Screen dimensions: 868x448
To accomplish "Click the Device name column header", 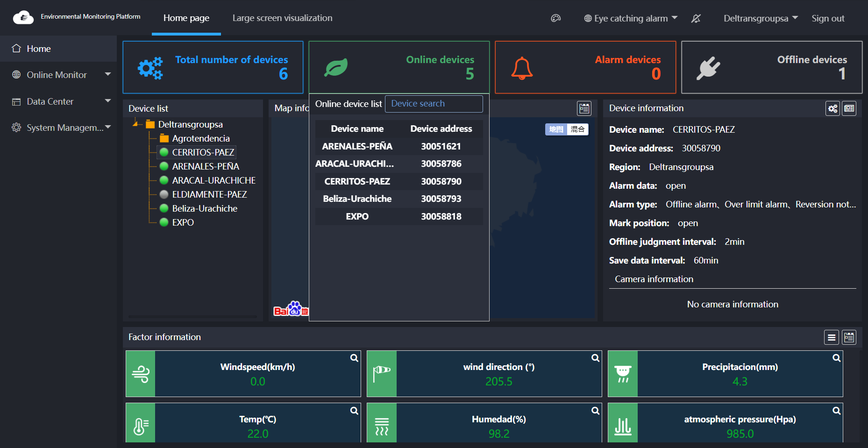I will tap(357, 128).
